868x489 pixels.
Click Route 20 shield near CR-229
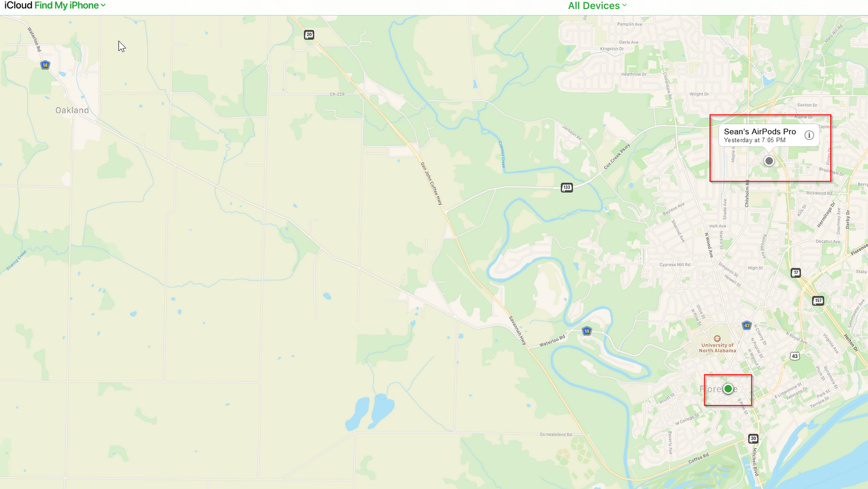tap(309, 35)
